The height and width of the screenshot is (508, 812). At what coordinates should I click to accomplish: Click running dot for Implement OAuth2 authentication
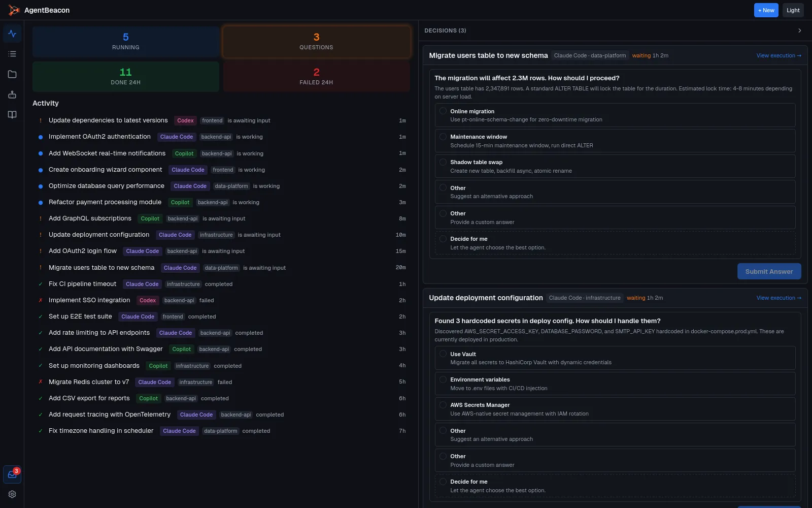pos(41,137)
